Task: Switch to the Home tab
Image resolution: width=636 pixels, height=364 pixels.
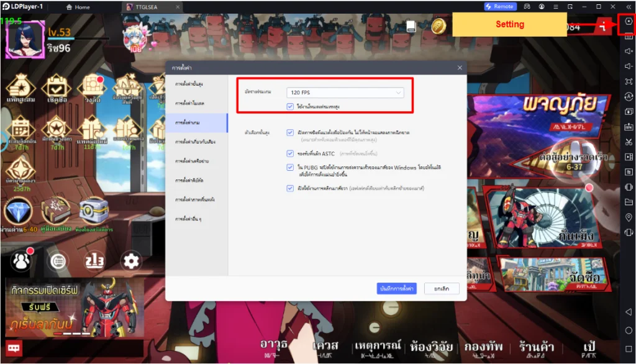Action: point(78,7)
